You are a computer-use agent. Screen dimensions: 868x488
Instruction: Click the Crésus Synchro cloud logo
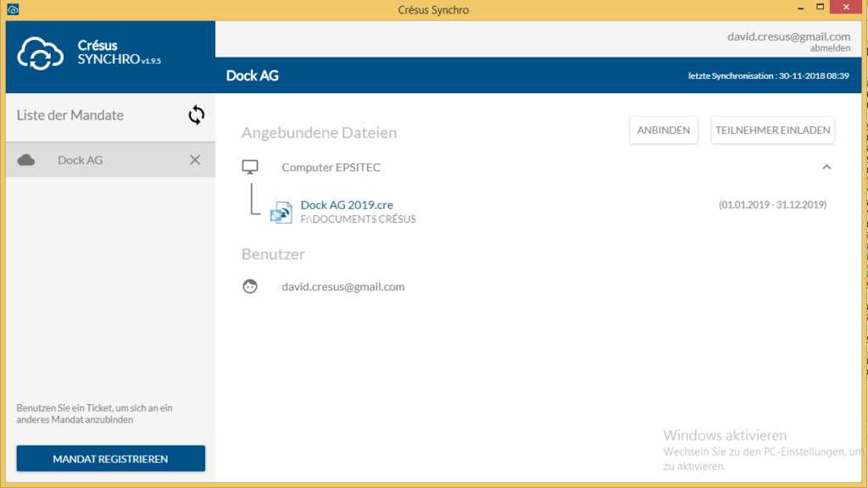40,53
